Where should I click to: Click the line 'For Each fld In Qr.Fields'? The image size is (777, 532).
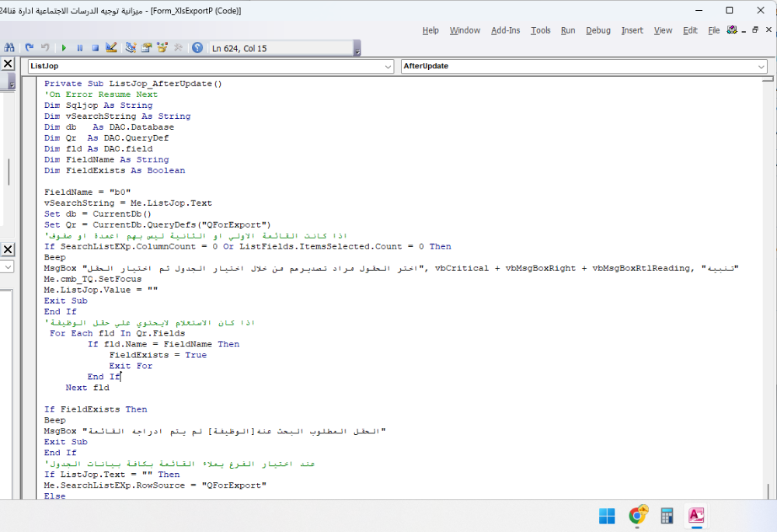117,333
